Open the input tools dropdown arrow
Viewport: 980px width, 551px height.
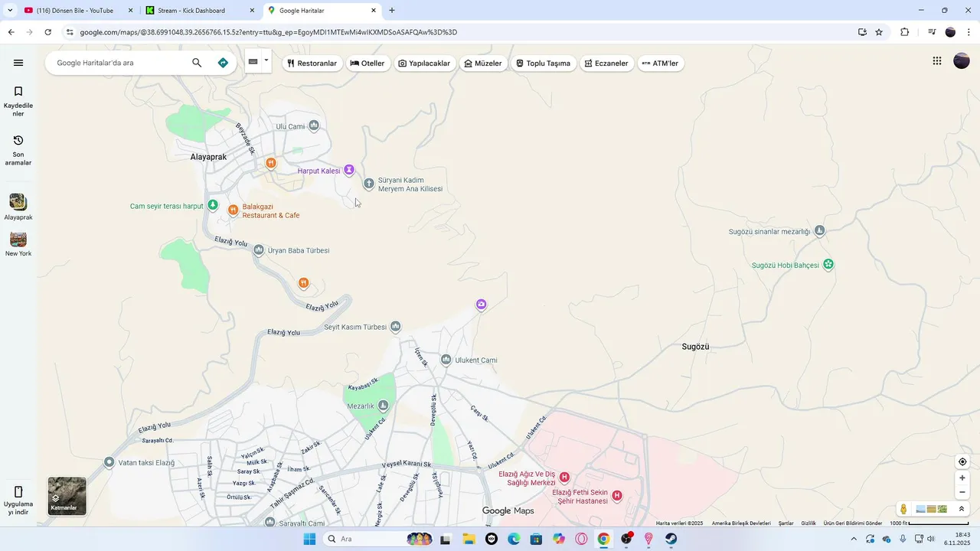266,60
